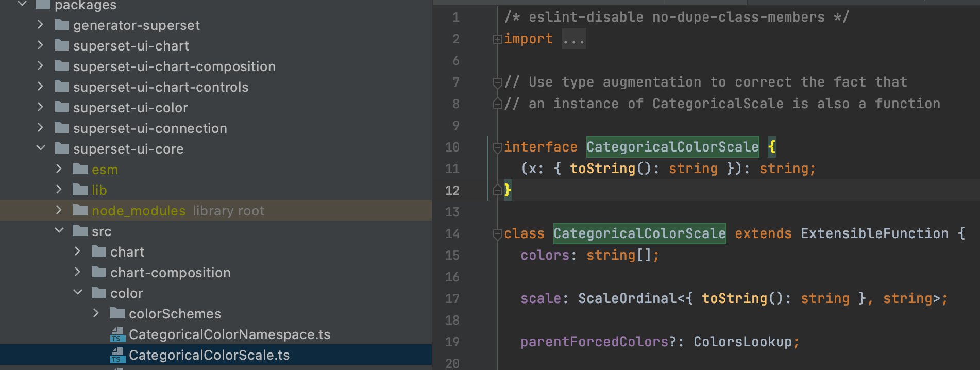This screenshot has width=980, height=370.
Task: Click the color folder icon
Action: 99,292
